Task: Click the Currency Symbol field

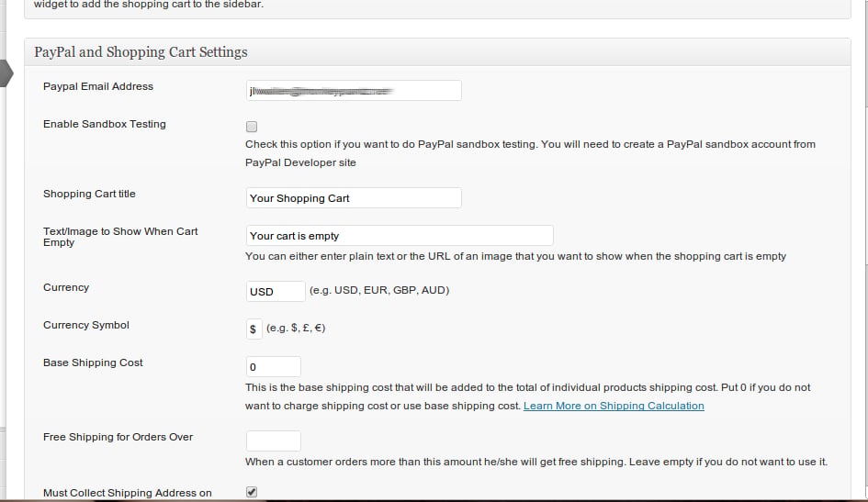Action: click(254, 329)
